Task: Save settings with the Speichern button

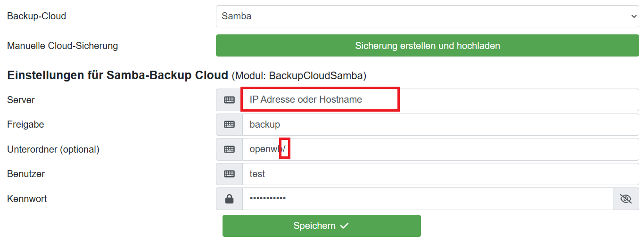Action: pyautogui.click(x=322, y=226)
